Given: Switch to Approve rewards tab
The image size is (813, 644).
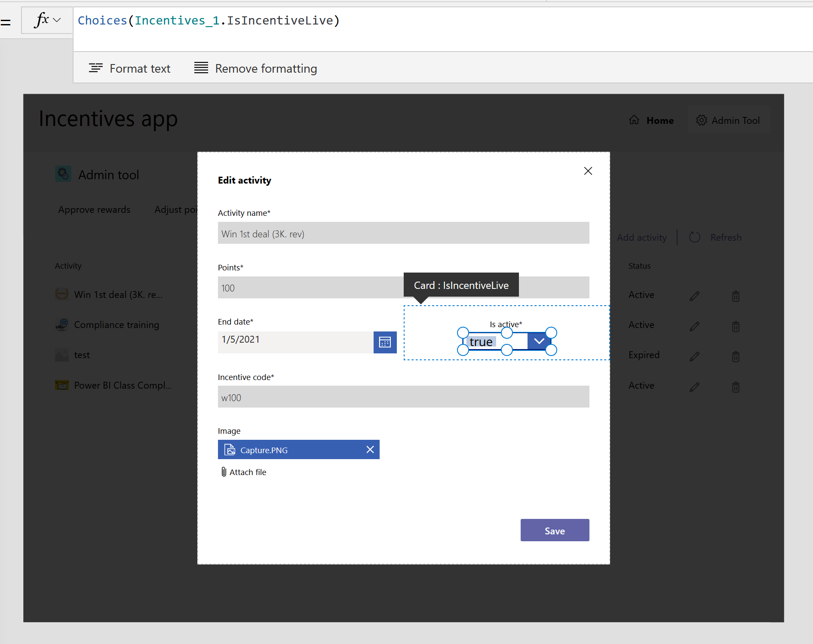Looking at the screenshot, I should [x=94, y=209].
